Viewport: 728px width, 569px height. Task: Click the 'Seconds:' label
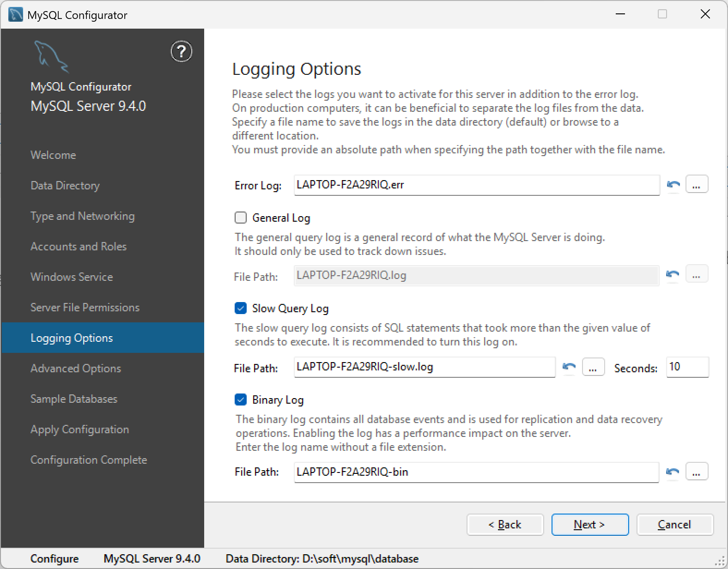[x=636, y=369]
